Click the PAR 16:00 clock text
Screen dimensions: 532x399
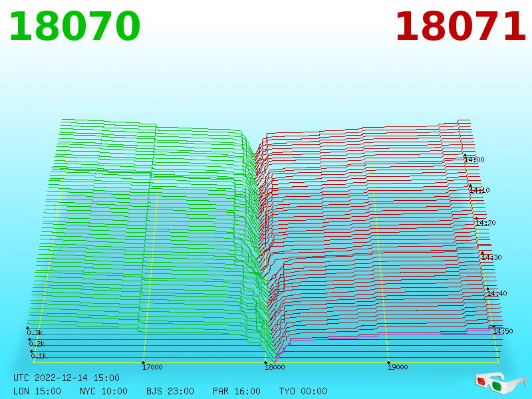click(x=237, y=391)
